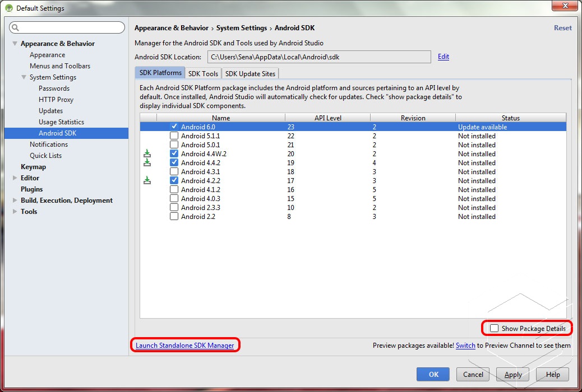Click the Update available status of Android 6.0
The width and height of the screenshot is (582, 392).
click(482, 127)
